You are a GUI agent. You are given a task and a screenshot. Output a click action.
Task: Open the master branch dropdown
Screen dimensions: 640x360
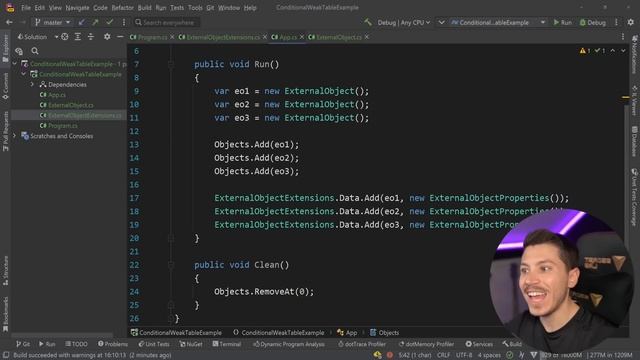[53, 22]
